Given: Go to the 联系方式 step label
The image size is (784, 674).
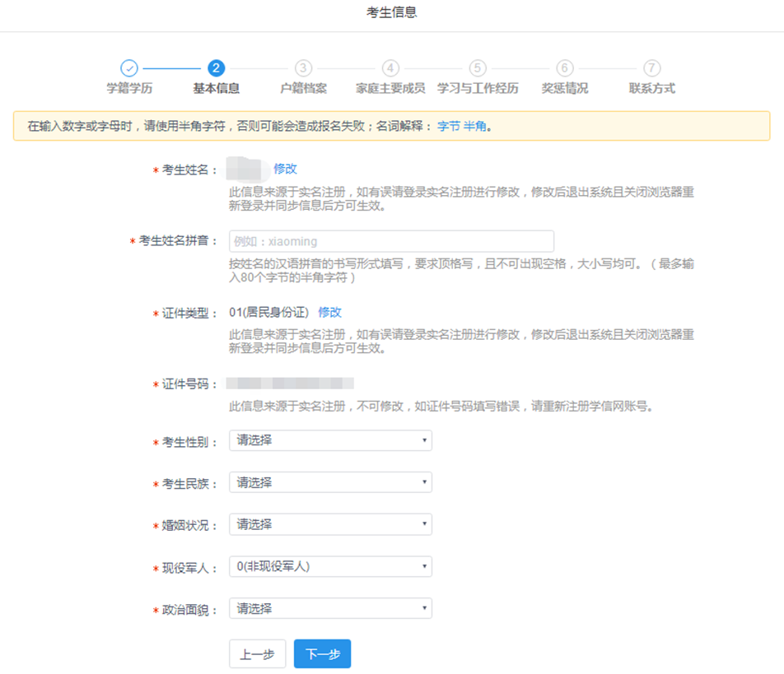Looking at the screenshot, I should (x=651, y=88).
